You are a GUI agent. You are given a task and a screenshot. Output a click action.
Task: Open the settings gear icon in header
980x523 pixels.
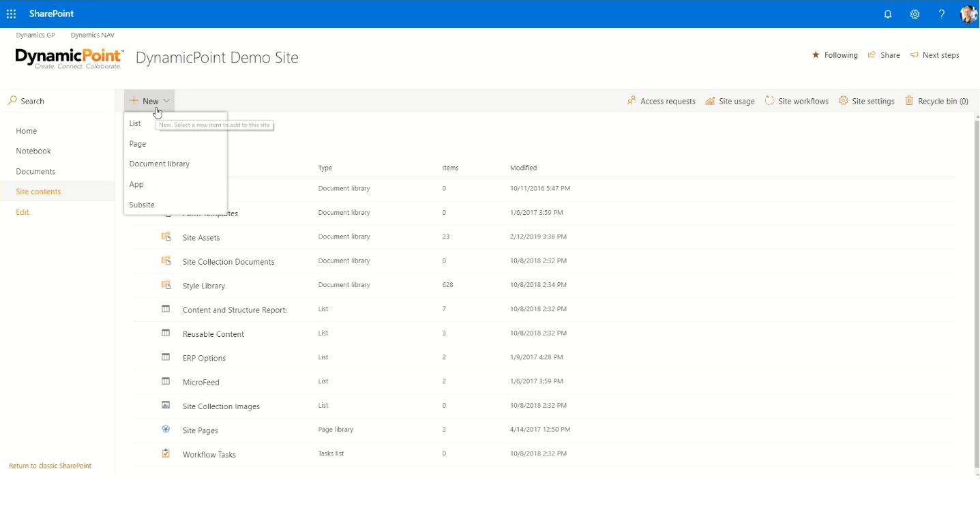915,14
